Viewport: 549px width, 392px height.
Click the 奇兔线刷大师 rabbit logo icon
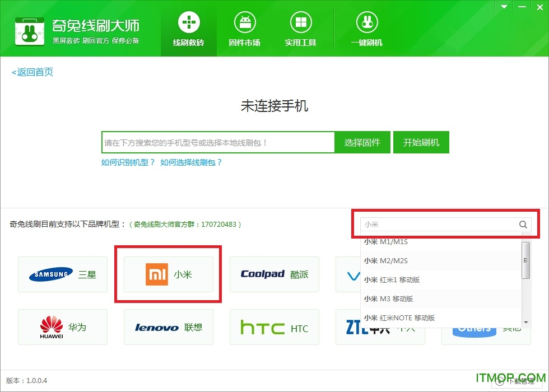pyautogui.click(x=30, y=31)
